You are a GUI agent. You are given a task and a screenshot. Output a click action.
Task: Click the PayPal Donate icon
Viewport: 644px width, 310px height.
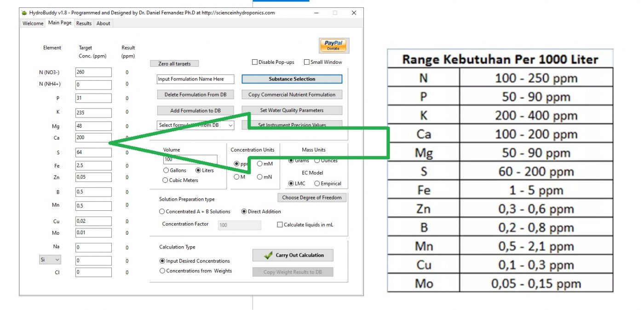[x=334, y=45]
